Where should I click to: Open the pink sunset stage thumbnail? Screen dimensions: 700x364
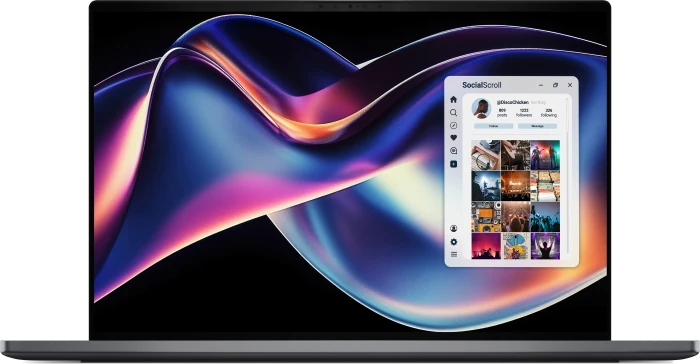pyautogui.click(x=486, y=246)
